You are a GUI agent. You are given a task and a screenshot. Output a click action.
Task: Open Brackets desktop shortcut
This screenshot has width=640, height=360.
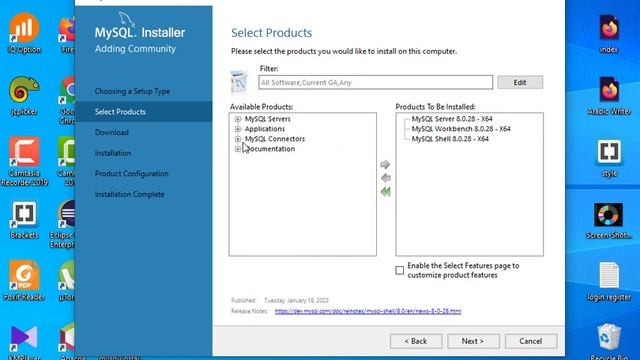coord(24,220)
